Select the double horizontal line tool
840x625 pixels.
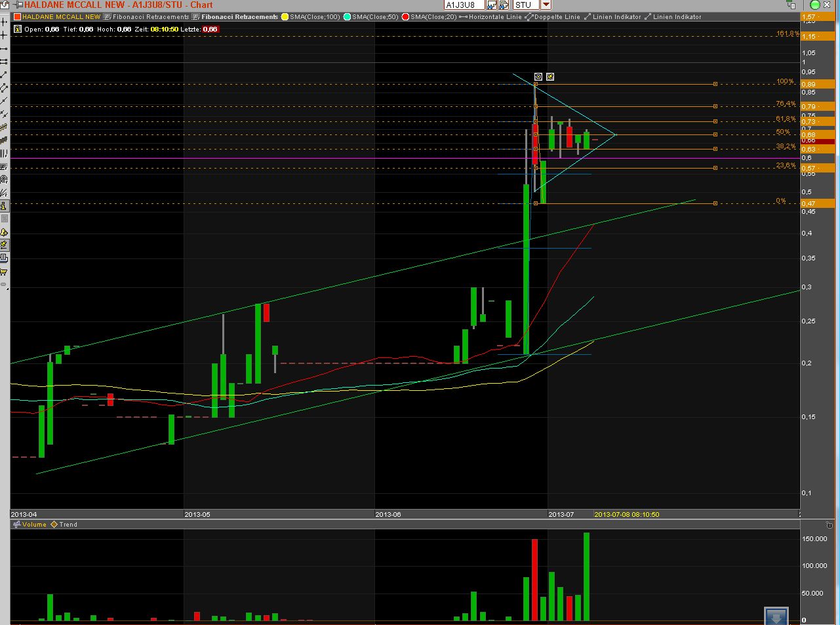pos(4,62)
